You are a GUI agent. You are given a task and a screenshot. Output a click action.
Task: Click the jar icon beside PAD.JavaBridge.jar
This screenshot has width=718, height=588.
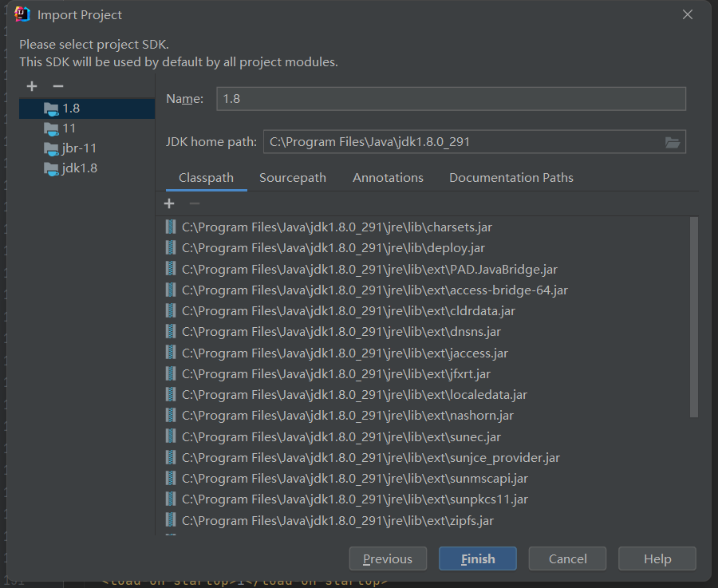pos(171,270)
